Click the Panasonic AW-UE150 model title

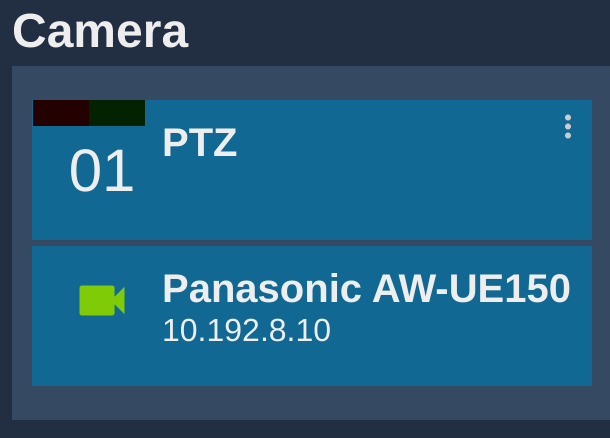click(x=366, y=289)
